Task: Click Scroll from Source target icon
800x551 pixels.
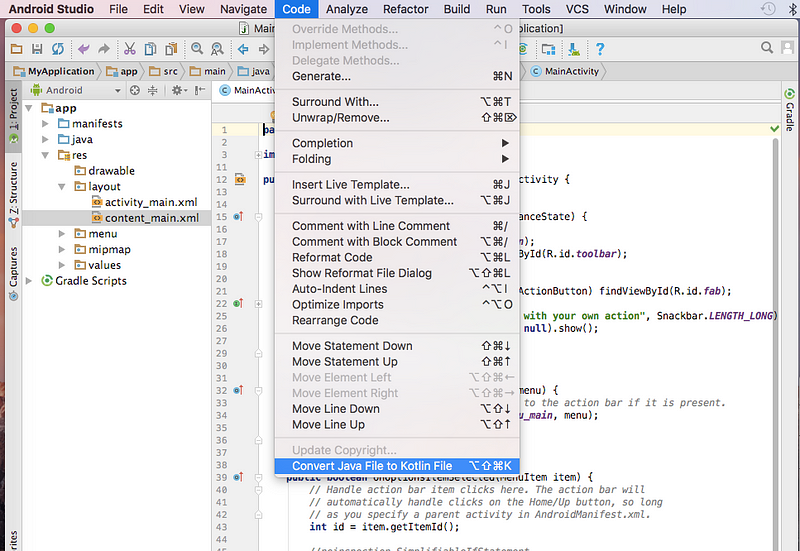Action: coord(135,90)
